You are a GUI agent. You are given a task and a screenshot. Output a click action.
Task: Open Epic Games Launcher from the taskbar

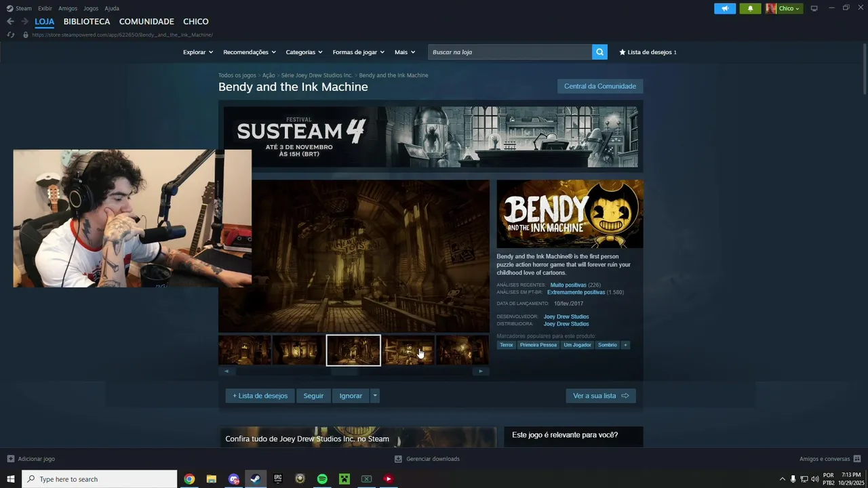(x=278, y=479)
